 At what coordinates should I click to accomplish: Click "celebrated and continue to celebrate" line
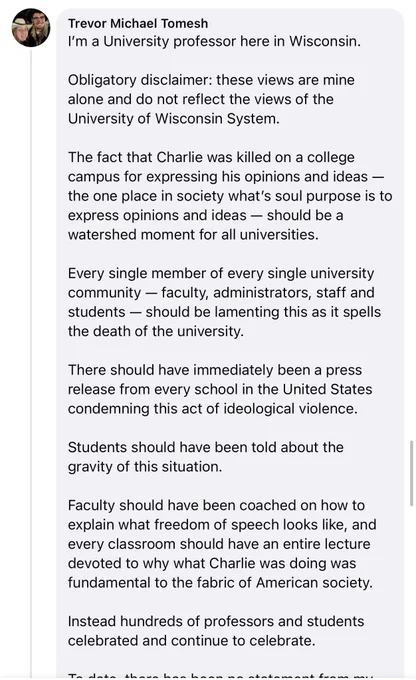click(191, 641)
